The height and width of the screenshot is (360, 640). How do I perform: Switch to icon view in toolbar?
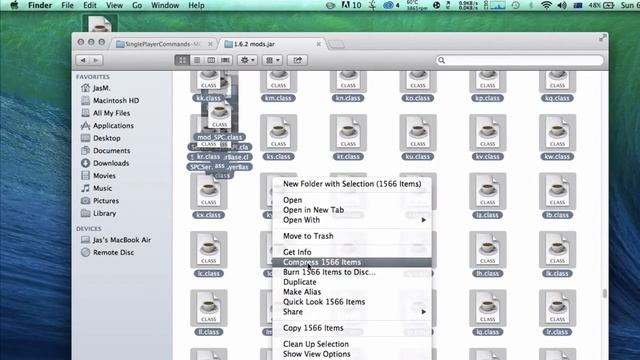point(182,60)
